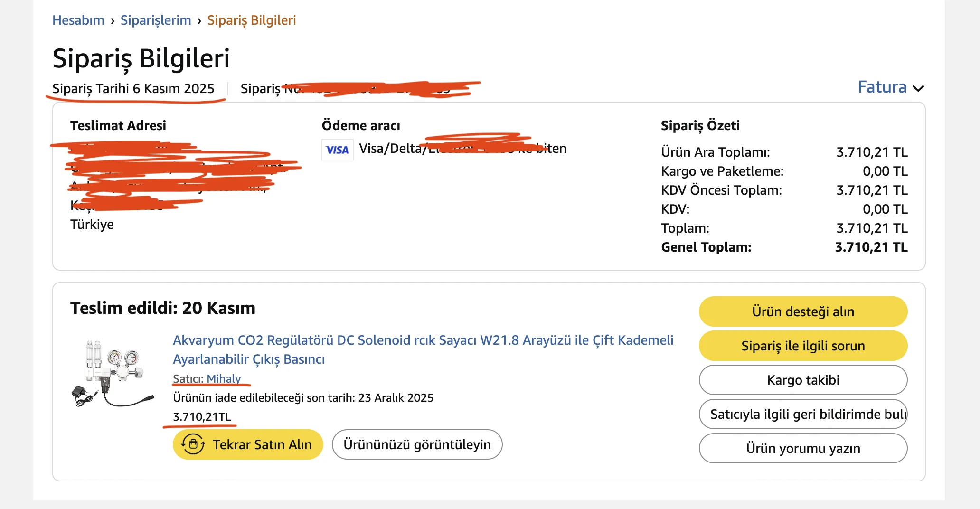
Task: Expand the Fatura chevron dropdown
Action: tap(920, 88)
